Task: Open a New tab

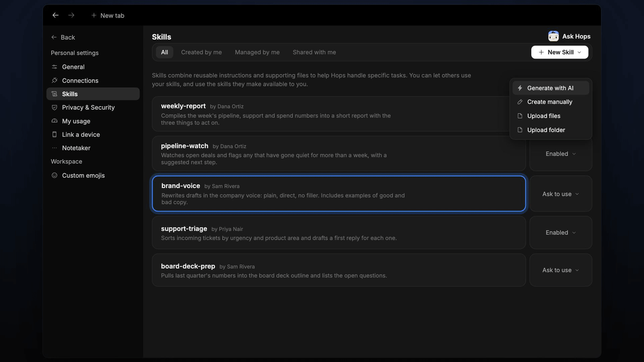Action: pos(108,15)
